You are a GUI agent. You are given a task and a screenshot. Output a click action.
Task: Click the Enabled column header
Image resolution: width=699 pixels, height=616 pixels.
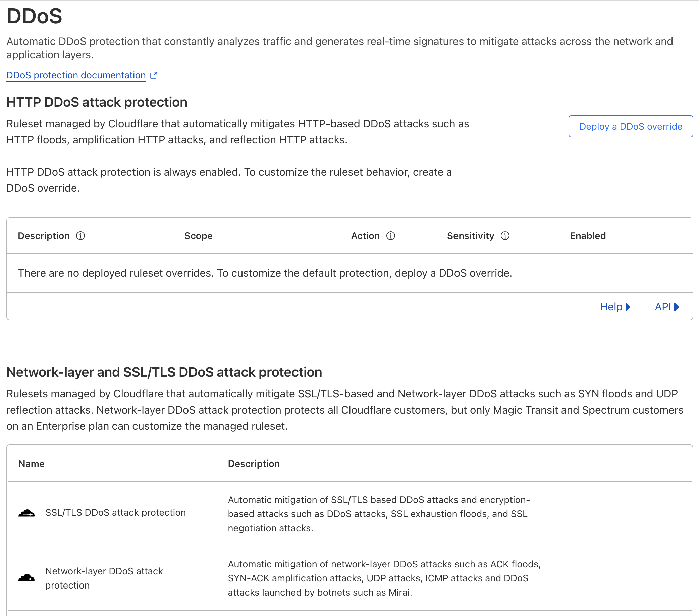tap(588, 236)
